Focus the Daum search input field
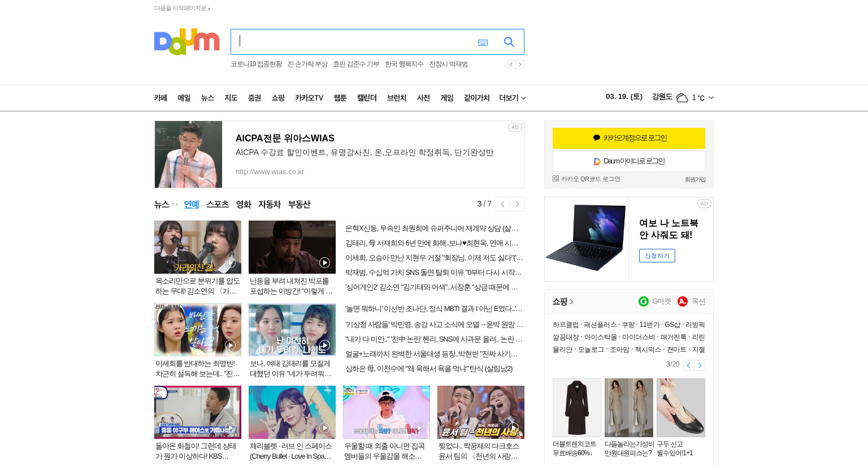 (x=353, y=42)
